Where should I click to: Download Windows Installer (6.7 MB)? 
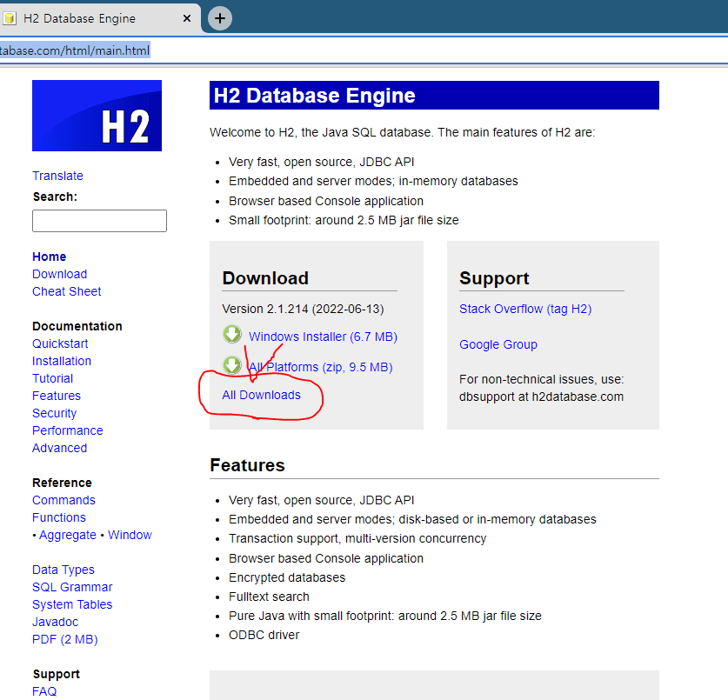[x=323, y=337]
